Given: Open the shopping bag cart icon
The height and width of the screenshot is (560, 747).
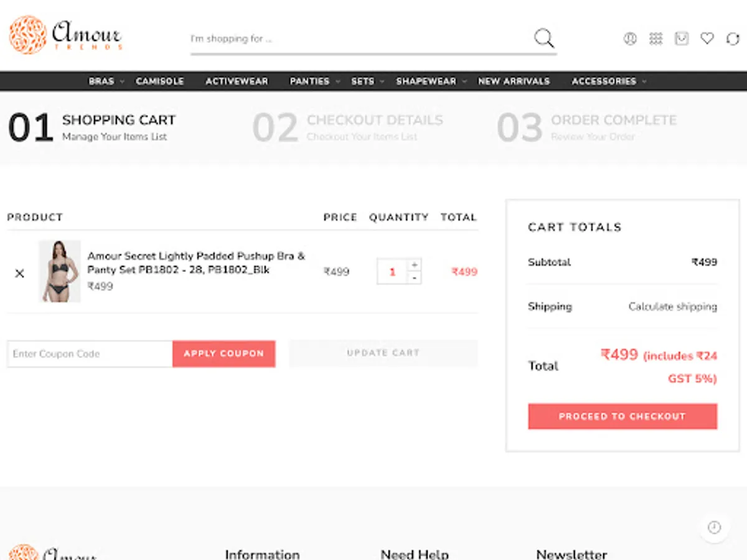Looking at the screenshot, I should point(682,39).
